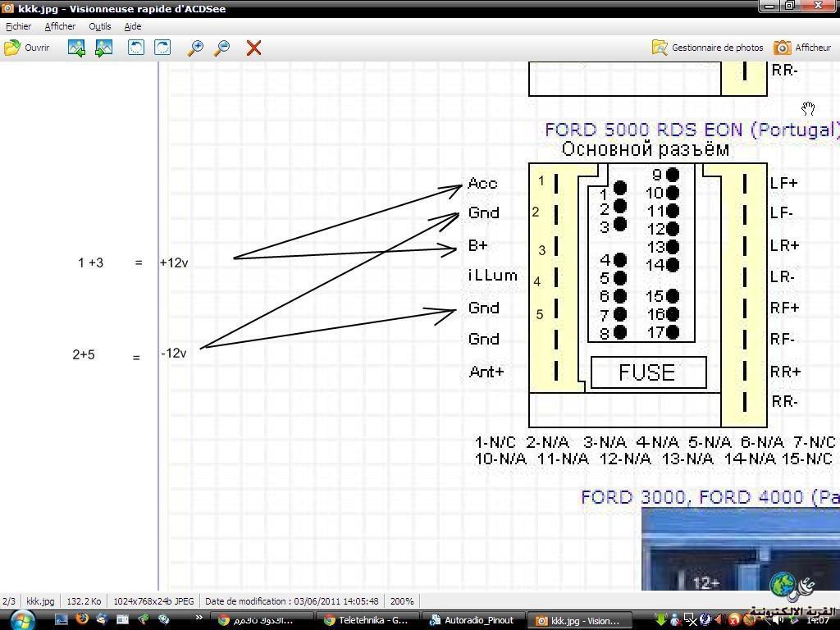Click the Ant+ pin label
Viewport: 840px width, 630px height.
(x=486, y=372)
